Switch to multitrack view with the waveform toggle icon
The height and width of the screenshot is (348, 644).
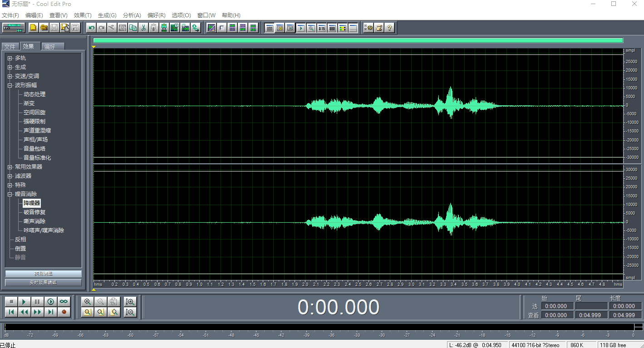click(14, 28)
